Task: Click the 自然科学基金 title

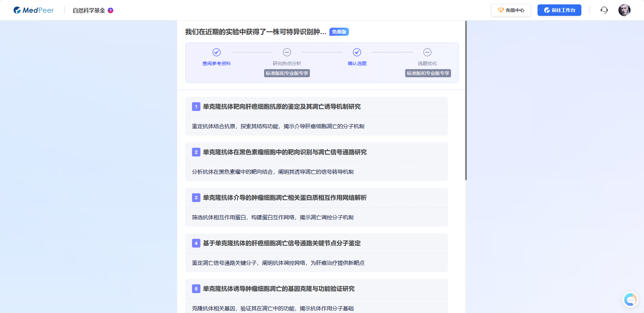Action: point(89,10)
